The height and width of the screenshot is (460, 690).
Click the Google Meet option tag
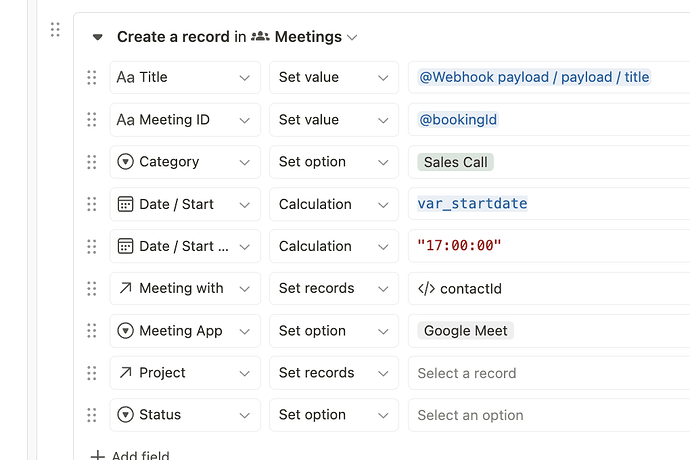click(x=466, y=331)
